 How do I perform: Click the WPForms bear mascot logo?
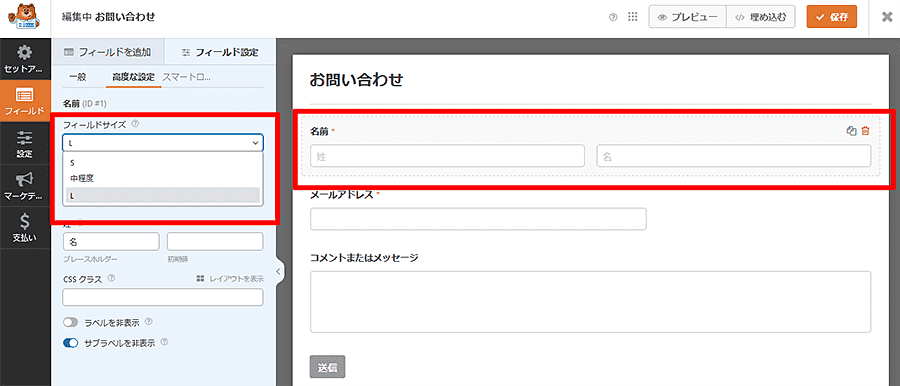point(25,17)
